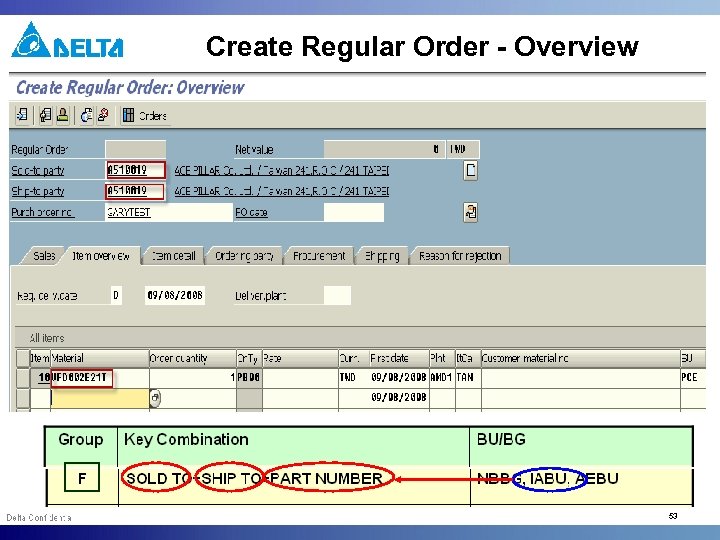
Task: Click the Req. deliv. date format field D
Action: (x=116, y=295)
